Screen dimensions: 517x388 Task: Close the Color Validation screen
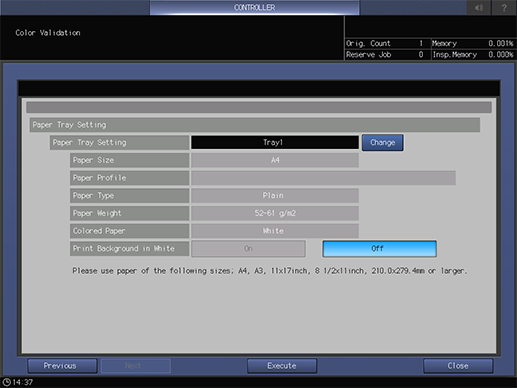pyautogui.click(x=458, y=366)
